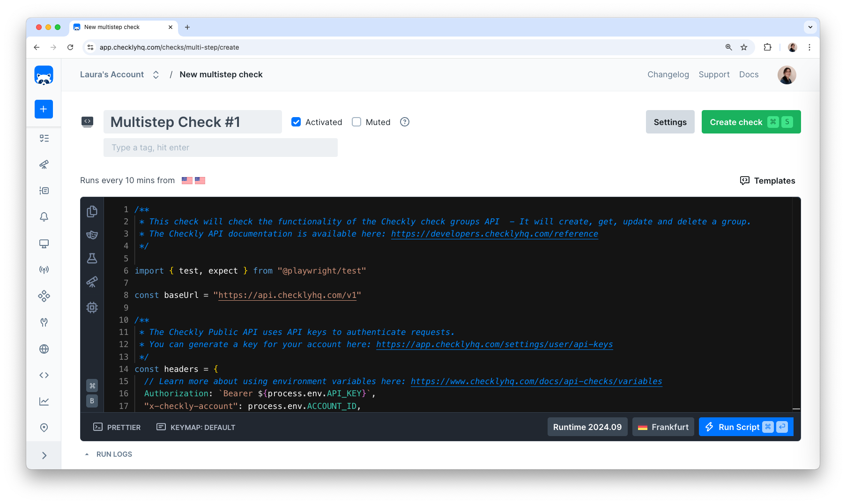The height and width of the screenshot is (504, 846).
Task: Click the copy code icon beside the editor
Action: 92,212
